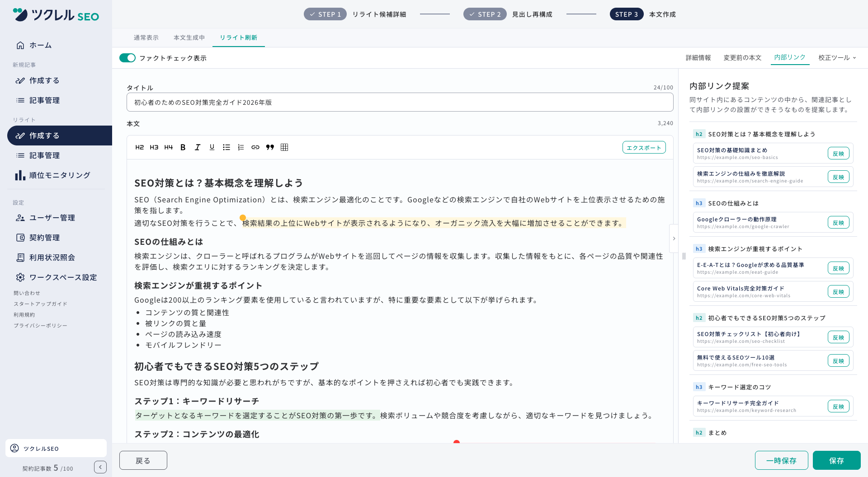Click the H2 heading format icon
The height and width of the screenshot is (477, 868).
140,147
